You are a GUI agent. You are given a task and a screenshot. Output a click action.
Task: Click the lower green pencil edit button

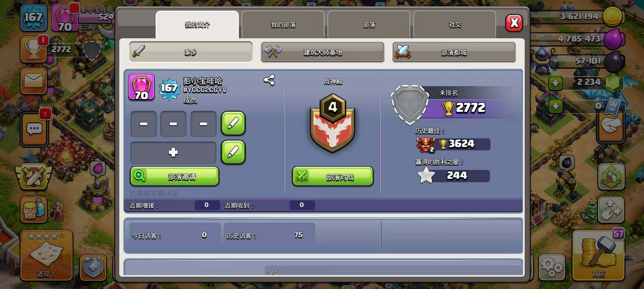(233, 152)
